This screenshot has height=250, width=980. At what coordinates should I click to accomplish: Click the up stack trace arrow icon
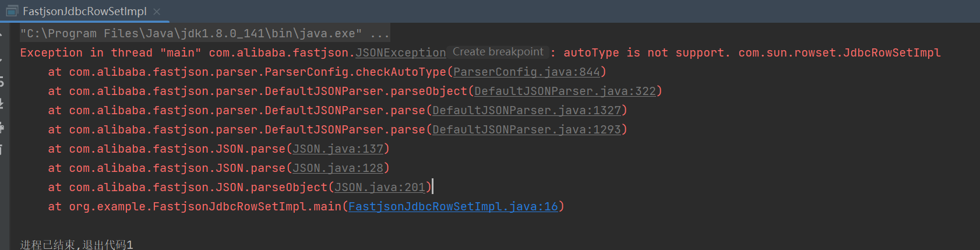click(2, 34)
